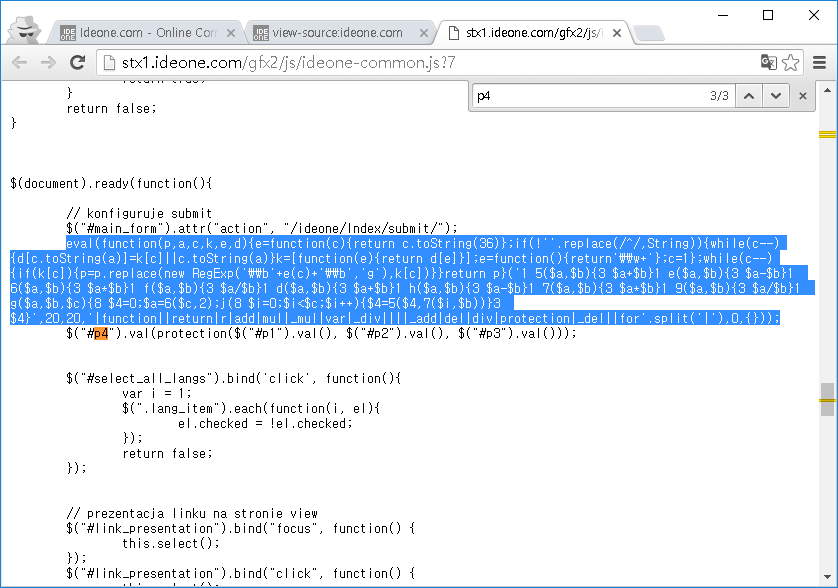The image size is (838, 588).
Task: Click the '#select_all_langs' bind line
Action: pos(234,379)
